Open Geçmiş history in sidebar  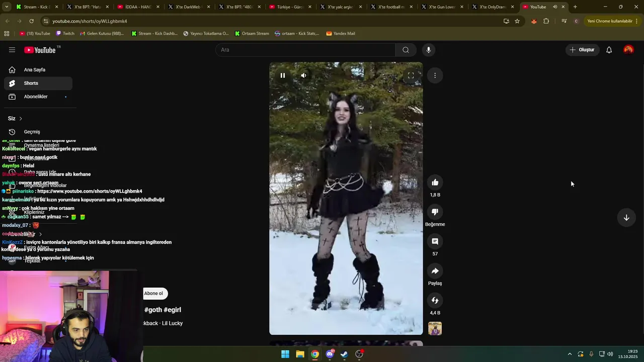(38, 132)
